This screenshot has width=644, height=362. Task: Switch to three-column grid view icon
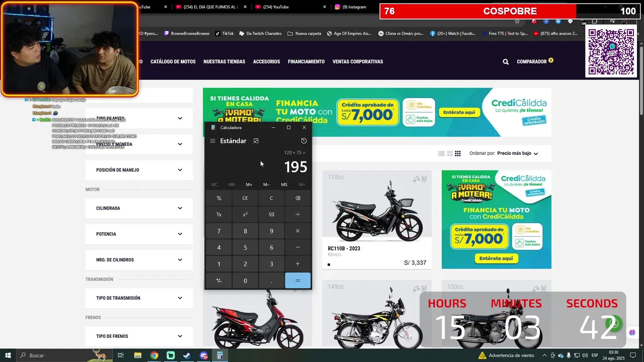(x=458, y=154)
